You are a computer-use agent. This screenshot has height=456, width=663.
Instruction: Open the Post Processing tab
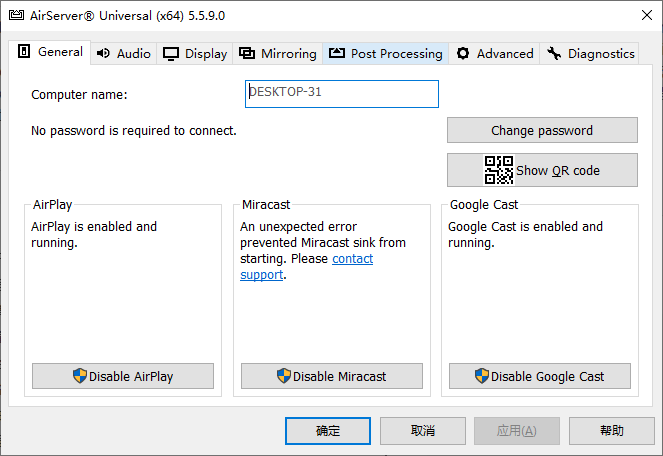(396, 54)
